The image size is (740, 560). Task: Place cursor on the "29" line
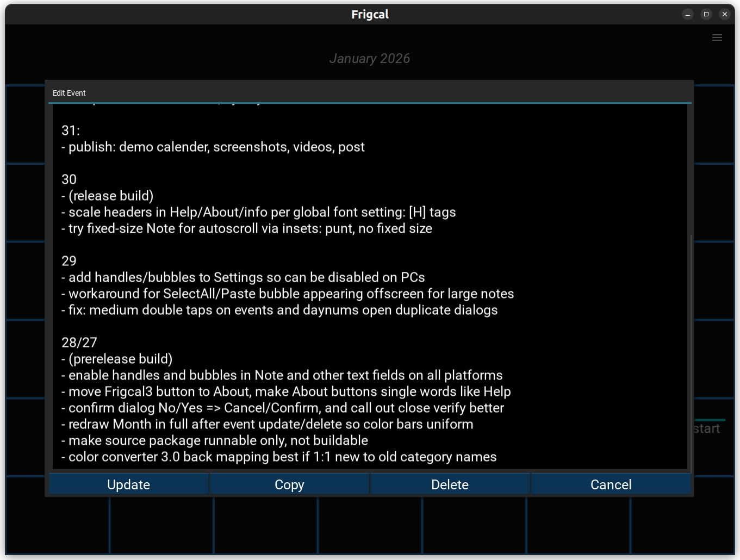69,261
